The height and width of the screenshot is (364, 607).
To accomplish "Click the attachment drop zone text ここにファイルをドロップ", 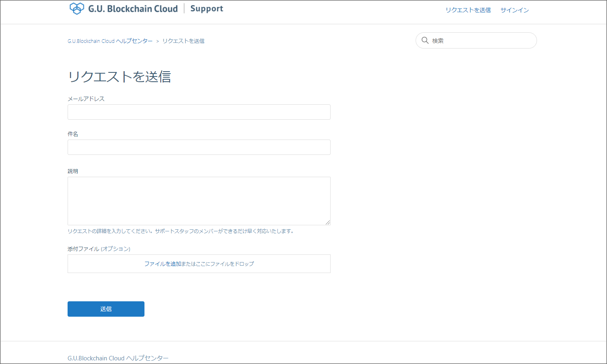I will [225, 264].
